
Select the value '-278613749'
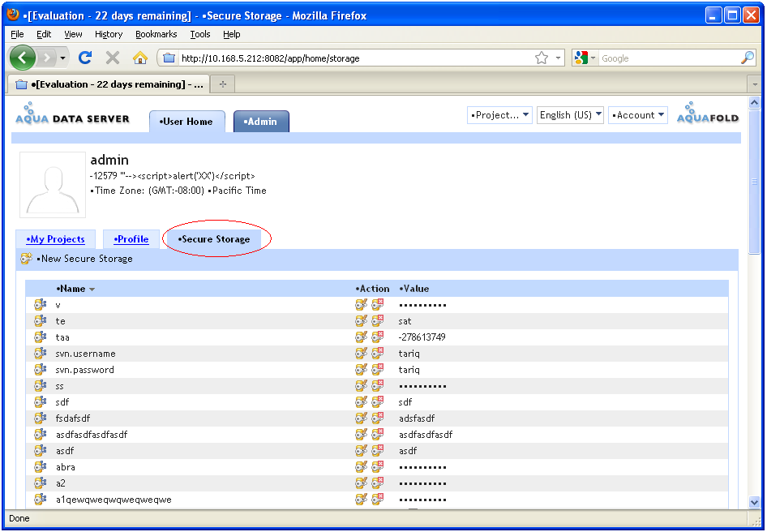point(422,337)
